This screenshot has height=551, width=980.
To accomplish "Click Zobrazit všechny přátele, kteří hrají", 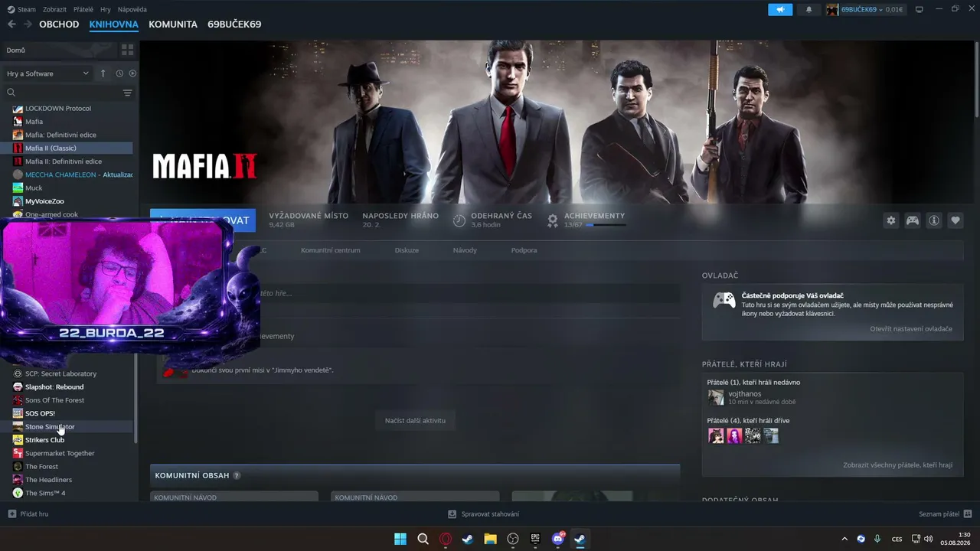I will point(898,465).
